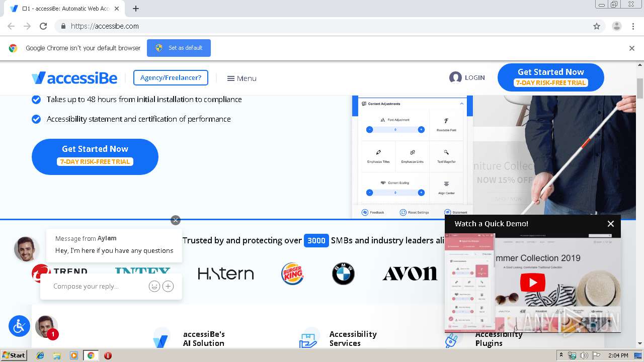
Task: Click the BMW logo
Action: (343, 274)
